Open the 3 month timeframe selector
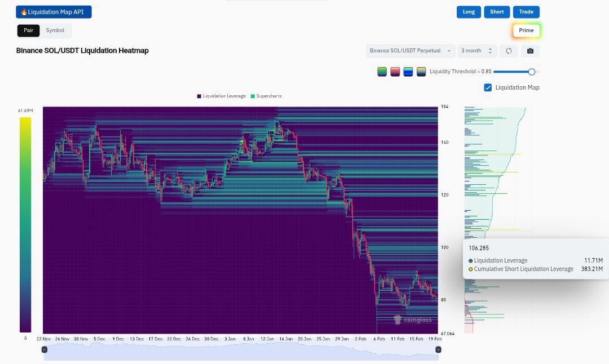This screenshot has width=609, height=364. click(477, 51)
